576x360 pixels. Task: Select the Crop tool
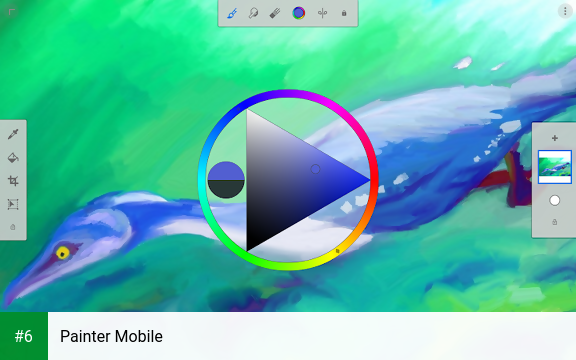pos(13,181)
